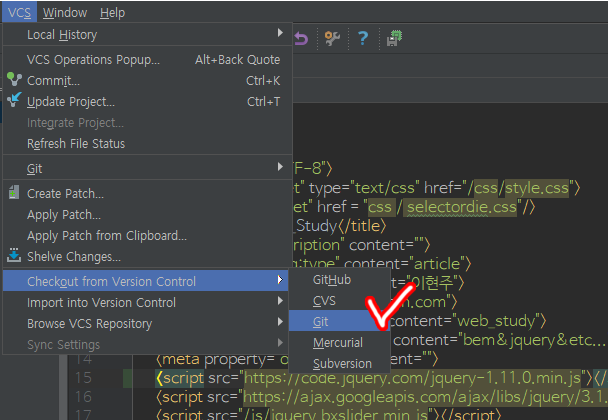Viewport: 608px width, 420px height.
Task: Click the Update Project arrow icon
Action: [14, 100]
